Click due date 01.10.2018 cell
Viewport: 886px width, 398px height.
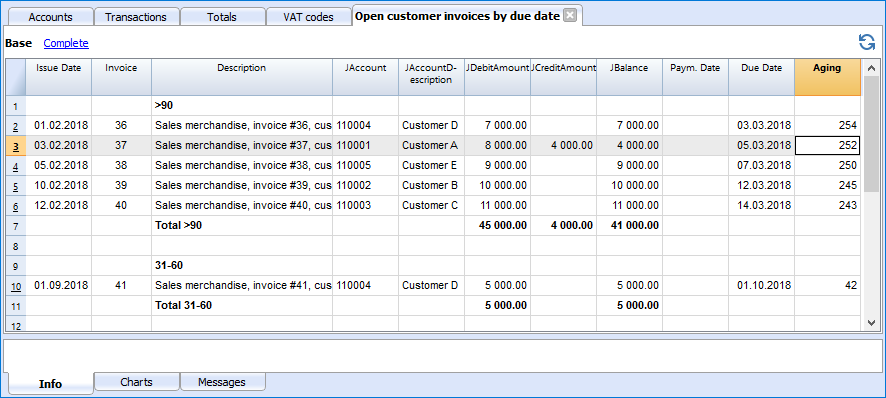[x=762, y=286]
